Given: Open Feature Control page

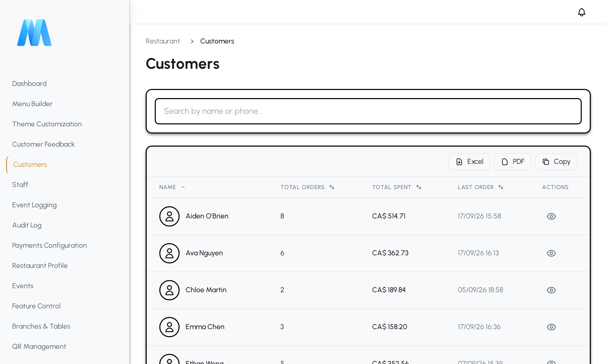Looking at the screenshot, I should [x=36, y=306].
